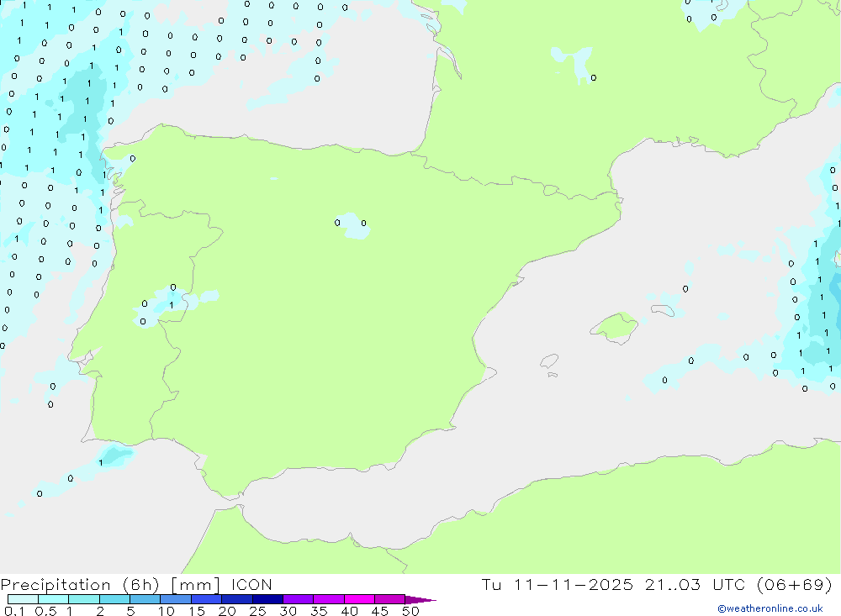Pick the 15–20 mm legend swatch

(x=207, y=599)
